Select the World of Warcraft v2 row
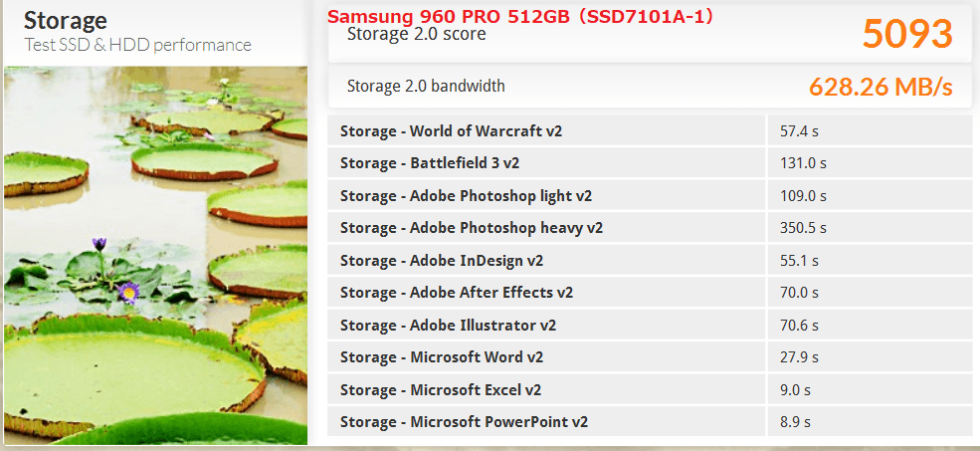 click(650, 130)
